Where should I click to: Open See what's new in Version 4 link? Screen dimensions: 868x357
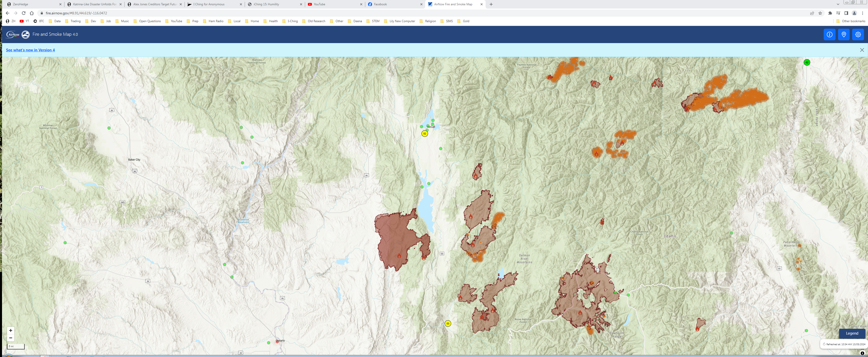click(x=30, y=50)
